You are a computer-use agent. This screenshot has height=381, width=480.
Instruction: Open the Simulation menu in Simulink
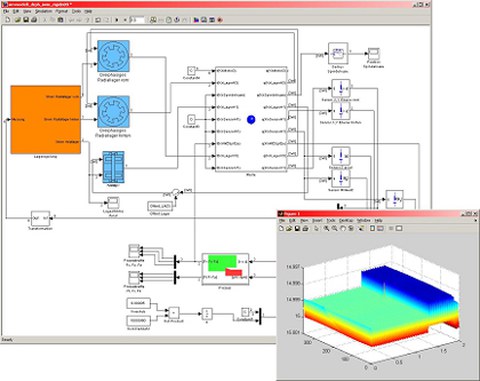coord(43,11)
